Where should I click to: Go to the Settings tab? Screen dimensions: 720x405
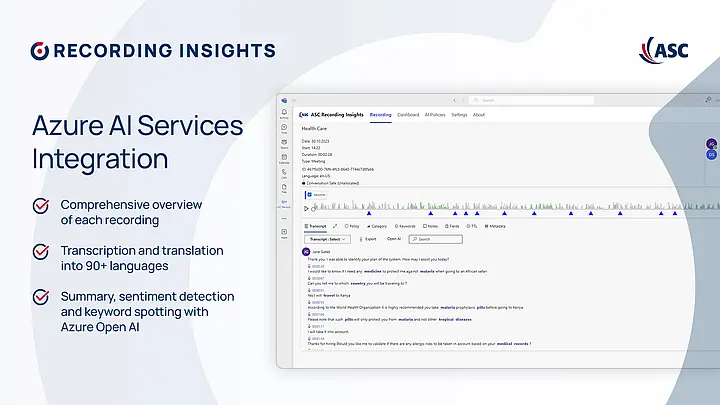coord(459,115)
